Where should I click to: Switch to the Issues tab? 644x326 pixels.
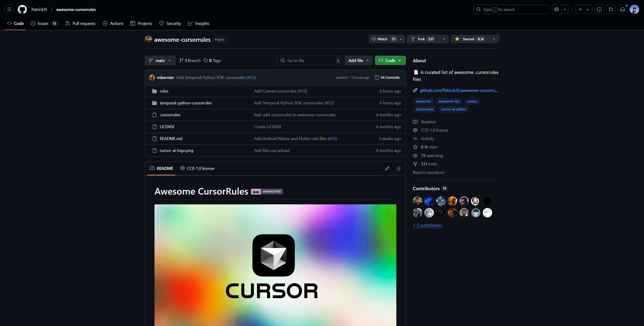[x=44, y=24]
